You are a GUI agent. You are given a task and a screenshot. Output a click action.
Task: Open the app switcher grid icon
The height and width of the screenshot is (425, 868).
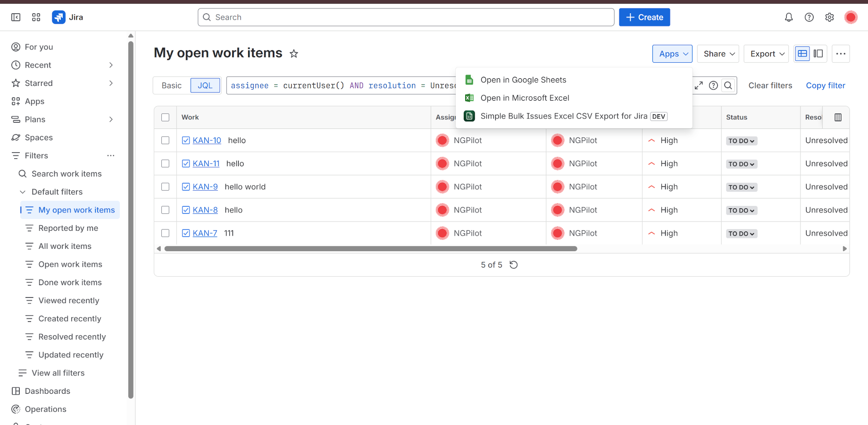36,17
